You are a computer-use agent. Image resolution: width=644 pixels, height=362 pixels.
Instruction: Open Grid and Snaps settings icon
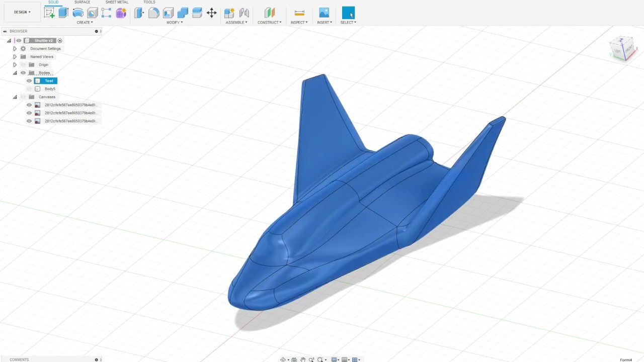(x=345, y=359)
